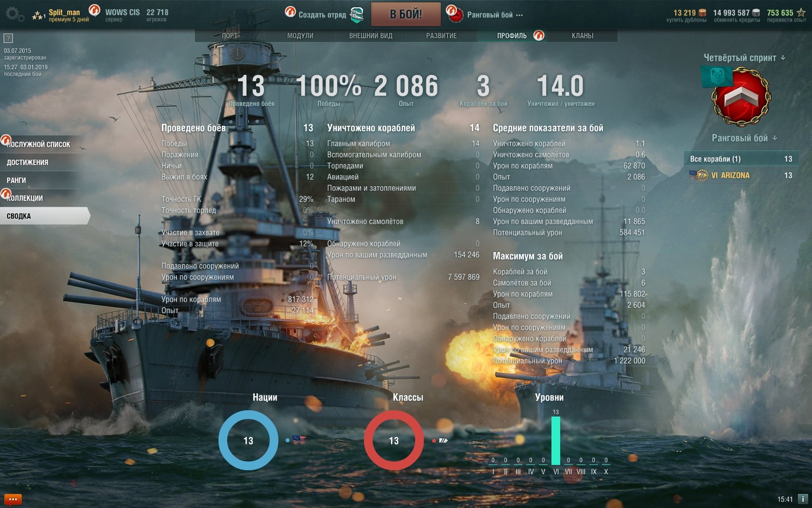The image size is (812, 508).
Task: Open the chat bubble icon
Action: (13, 499)
